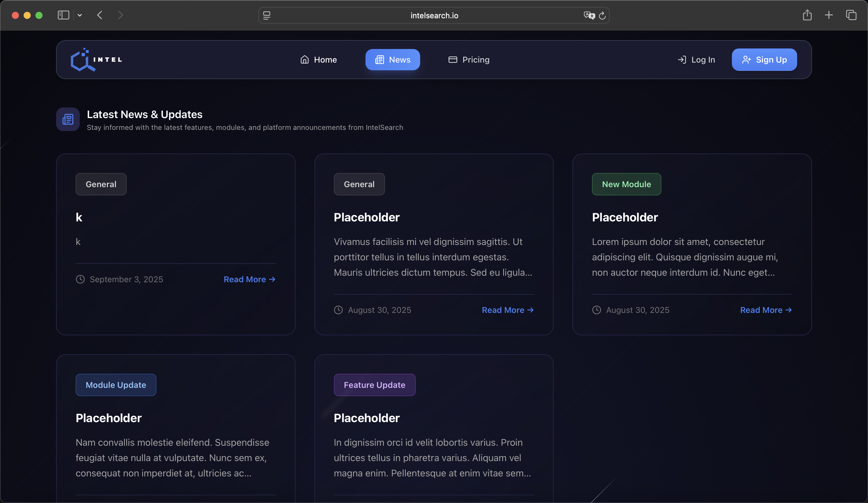The width and height of the screenshot is (868, 503).
Task: Click the login arrow icon beside Log In
Action: [x=682, y=60]
